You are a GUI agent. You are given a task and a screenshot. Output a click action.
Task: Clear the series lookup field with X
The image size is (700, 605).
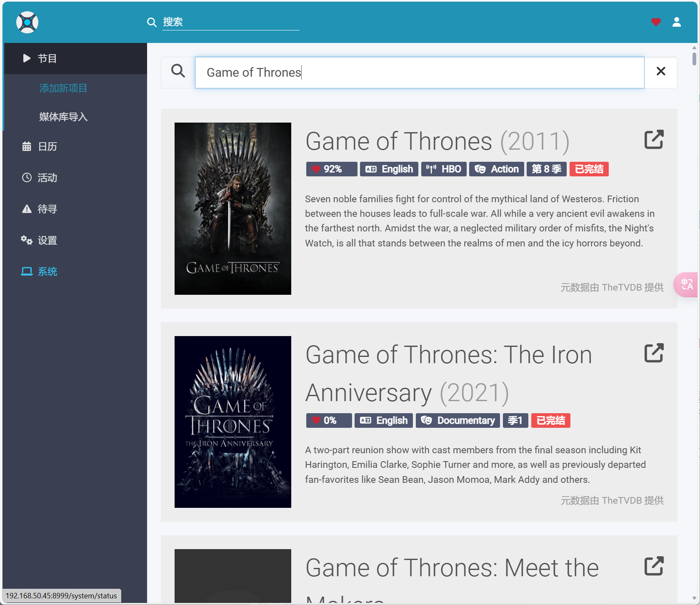tap(661, 71)
